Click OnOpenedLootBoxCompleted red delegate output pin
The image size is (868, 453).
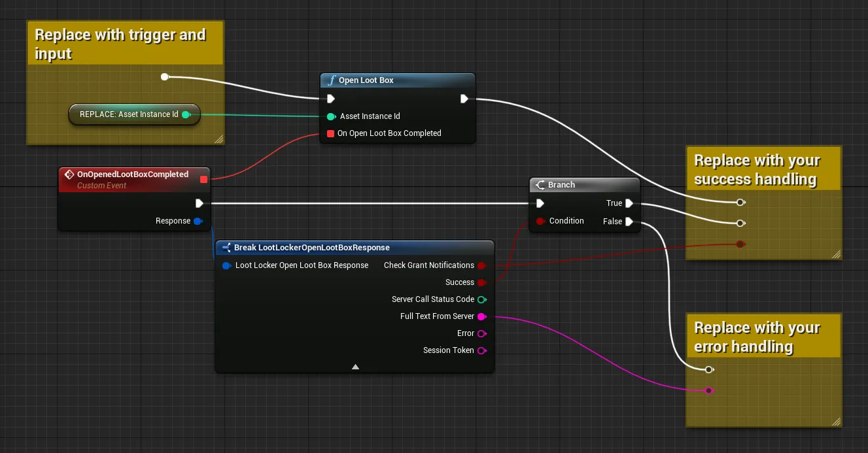(x=203, y=179)
